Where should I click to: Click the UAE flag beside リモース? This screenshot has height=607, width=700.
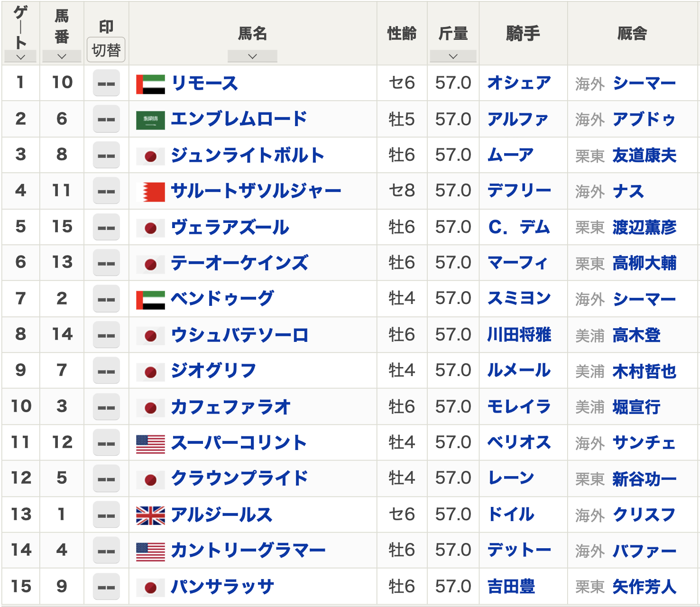150,84
